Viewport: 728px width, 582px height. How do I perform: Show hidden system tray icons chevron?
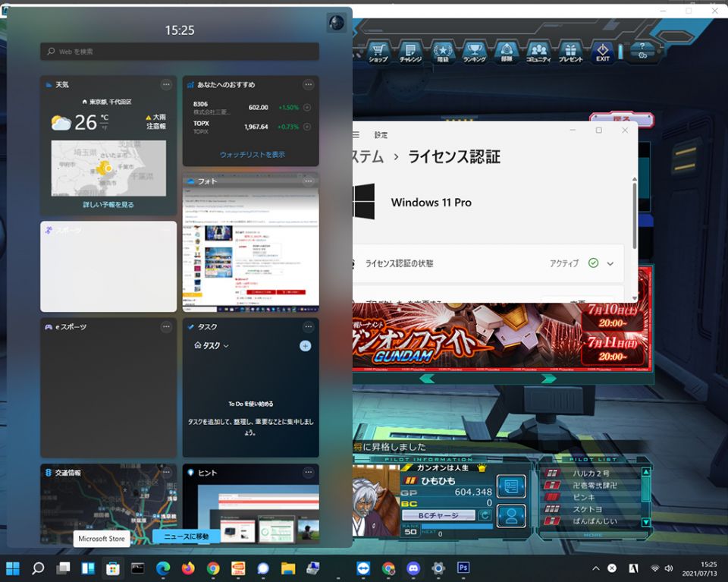(x=596, y=568)
